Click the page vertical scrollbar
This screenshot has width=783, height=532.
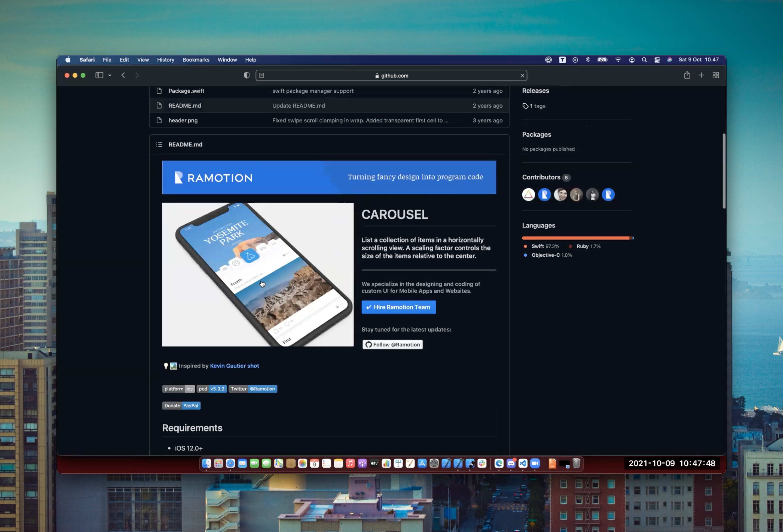pos(724,171)
